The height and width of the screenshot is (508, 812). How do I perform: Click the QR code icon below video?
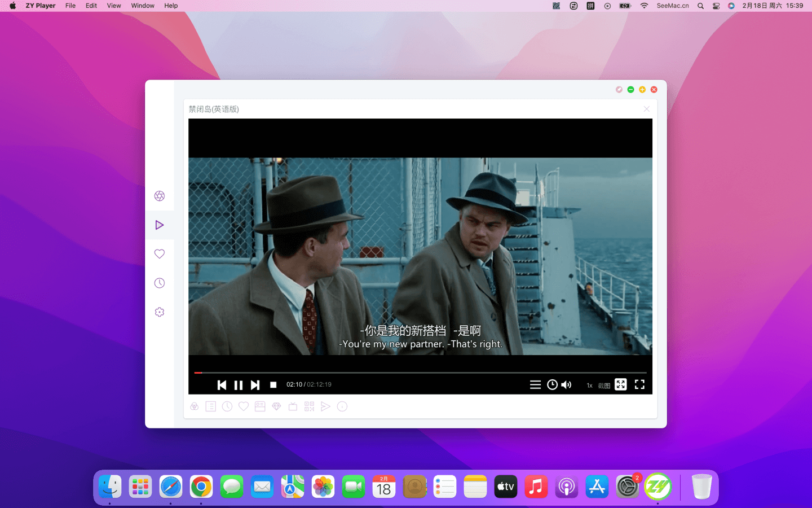point(309,406)
